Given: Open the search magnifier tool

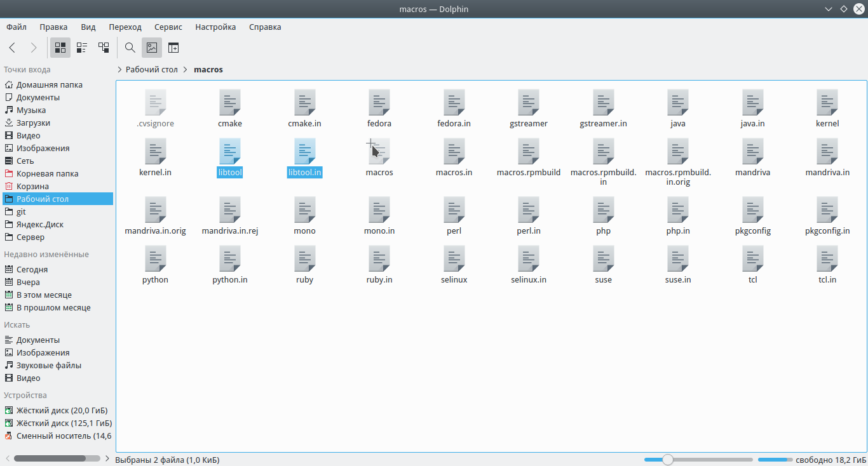Looking at the screenshot, I should coord(130,48).
